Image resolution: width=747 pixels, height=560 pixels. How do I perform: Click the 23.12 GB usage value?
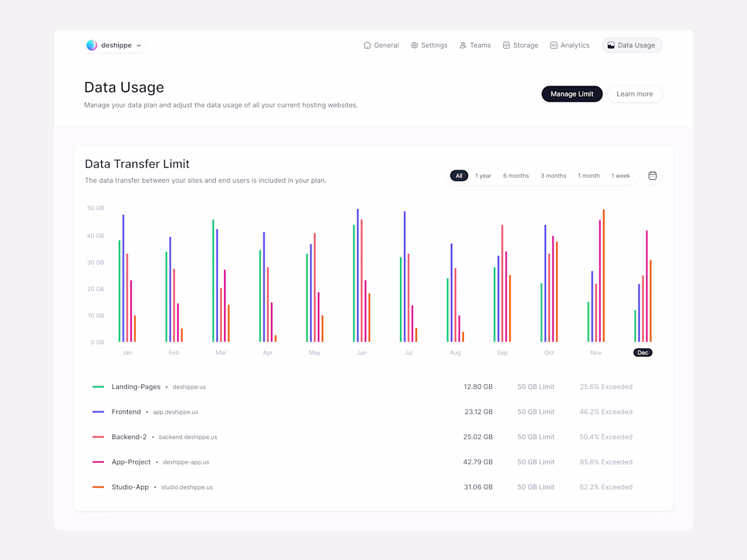coord(478,412)
